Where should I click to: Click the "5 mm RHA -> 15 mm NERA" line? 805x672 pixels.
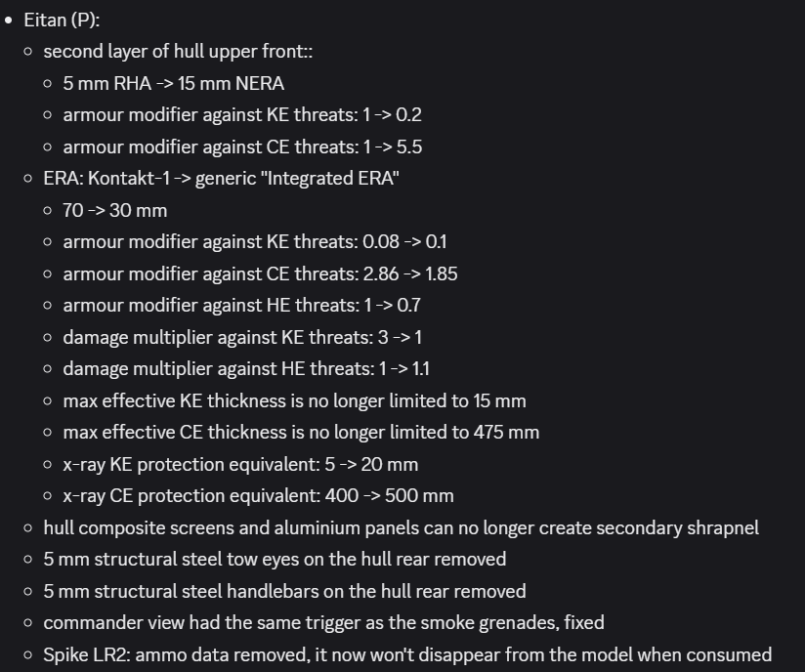[x=173, y=83]
